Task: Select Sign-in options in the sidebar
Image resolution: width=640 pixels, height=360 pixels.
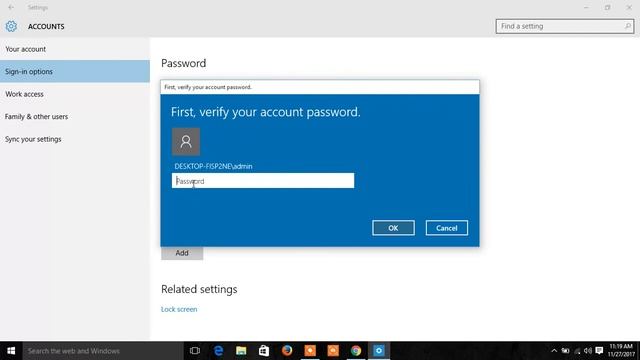Action: pos(75,71)
